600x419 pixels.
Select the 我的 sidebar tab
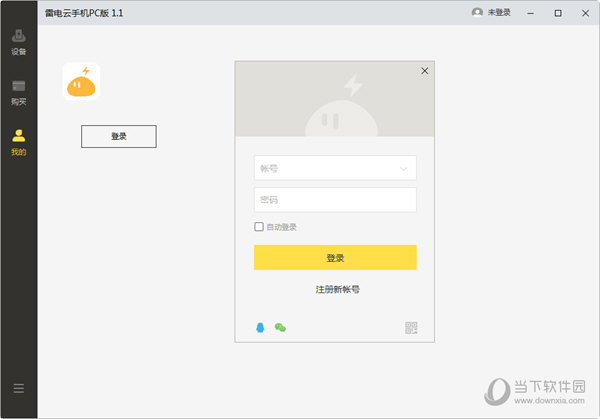(18, 143)
